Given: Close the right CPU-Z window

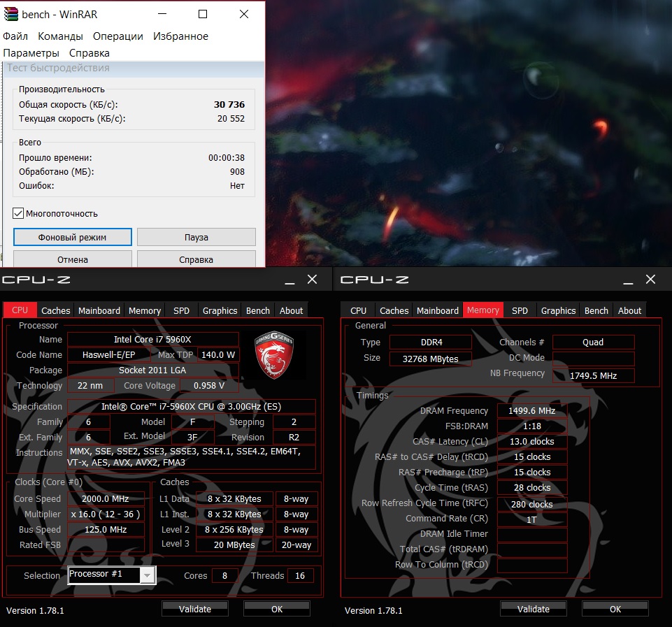Looking at the screenshot, I should [x=650, y=280].
